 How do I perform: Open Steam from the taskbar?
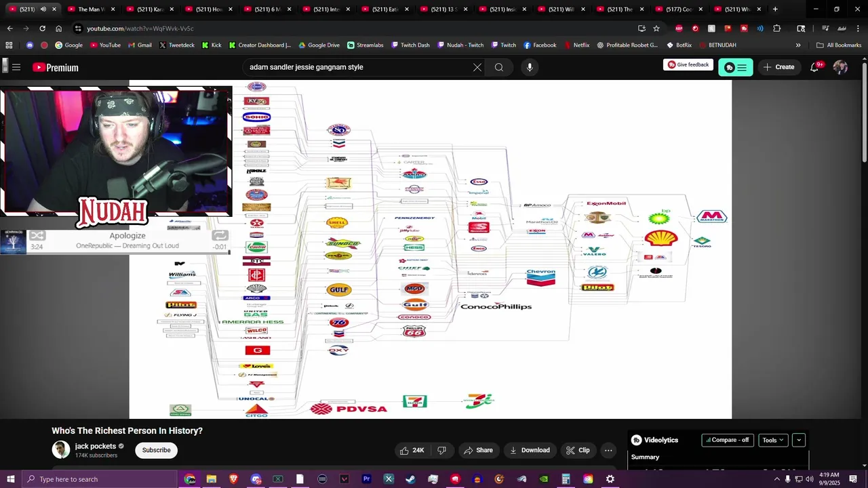pyautogui.click(x=410, y=479)
